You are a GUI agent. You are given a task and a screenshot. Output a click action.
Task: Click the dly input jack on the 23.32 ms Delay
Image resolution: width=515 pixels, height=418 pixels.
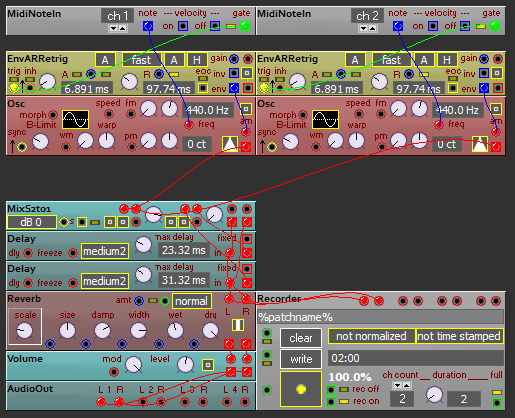pyautogui.click(x=28, y=253)
